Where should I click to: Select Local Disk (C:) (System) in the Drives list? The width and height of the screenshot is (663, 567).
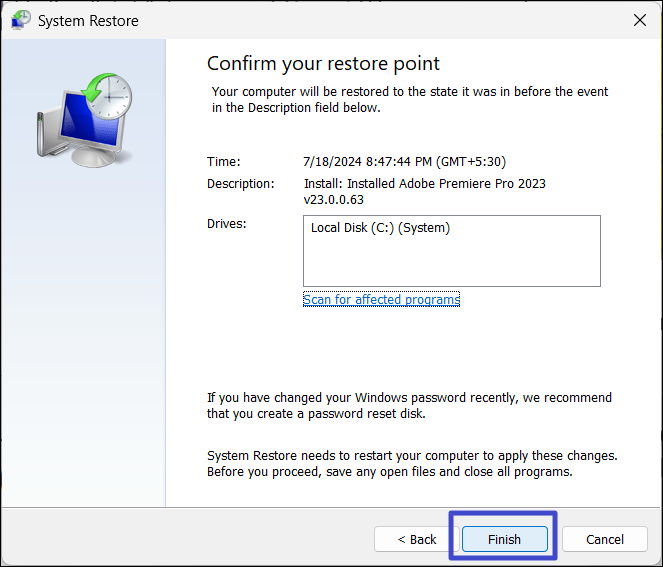point(380,228)
